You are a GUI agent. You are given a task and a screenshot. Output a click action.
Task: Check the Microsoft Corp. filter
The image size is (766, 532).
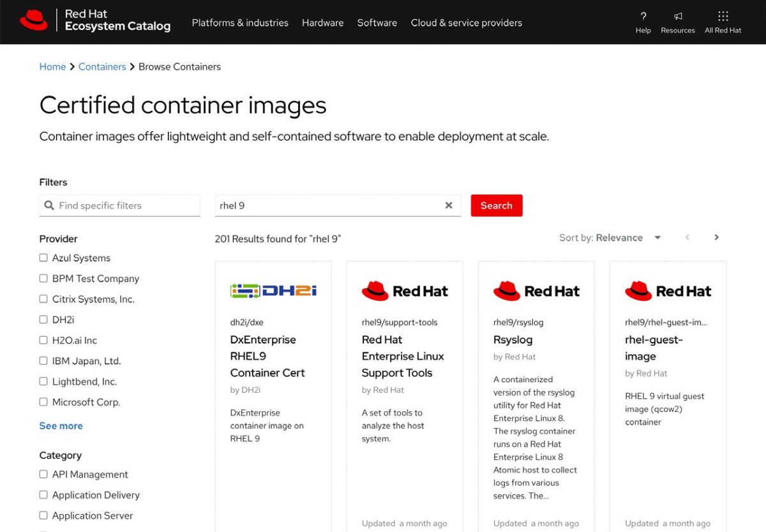(x=43, y=402)
